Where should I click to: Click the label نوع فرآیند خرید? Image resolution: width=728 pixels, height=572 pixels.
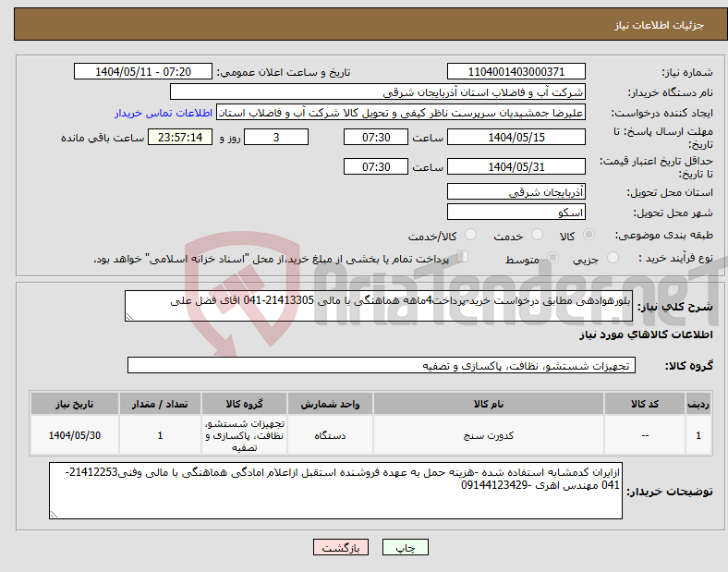click(676, 258)
